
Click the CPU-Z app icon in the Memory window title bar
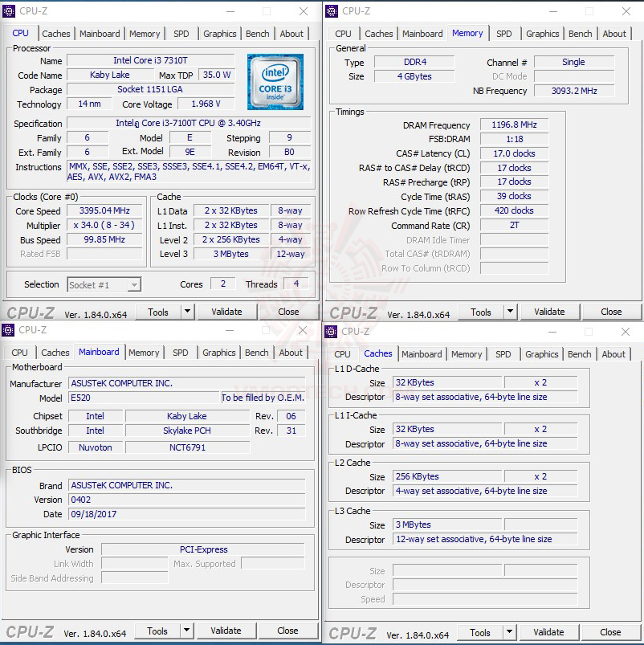point(332,11)
